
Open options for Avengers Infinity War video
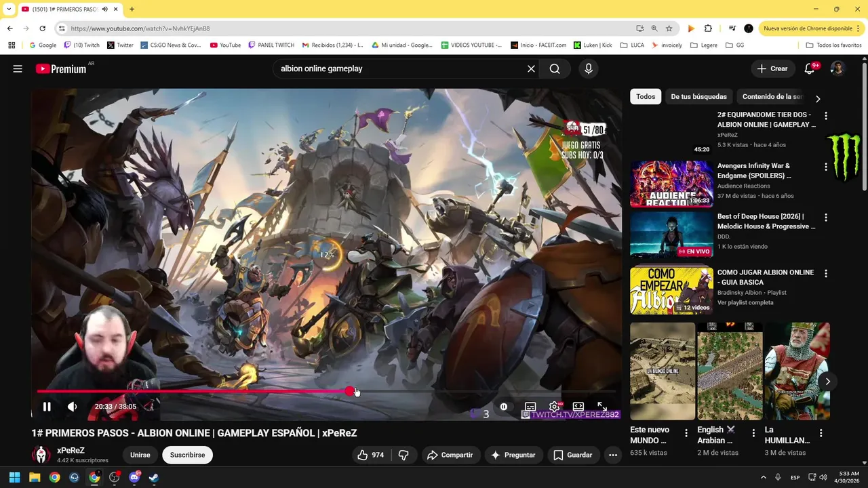click(x=825, y=167)
